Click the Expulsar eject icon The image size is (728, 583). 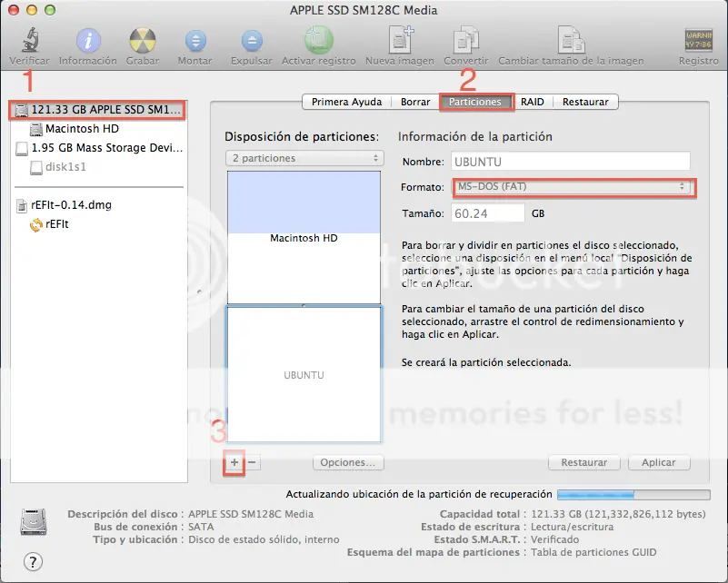[x=252, y=41]
